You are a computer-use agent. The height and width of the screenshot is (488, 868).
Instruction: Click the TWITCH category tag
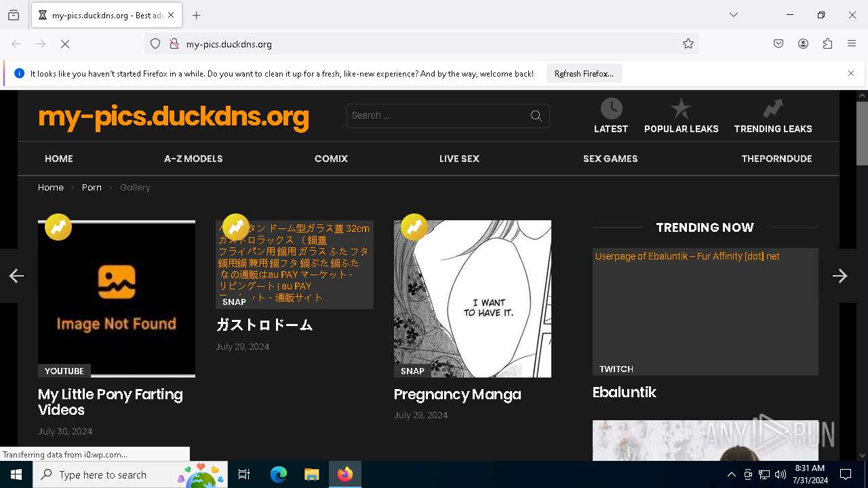(616, 369)
